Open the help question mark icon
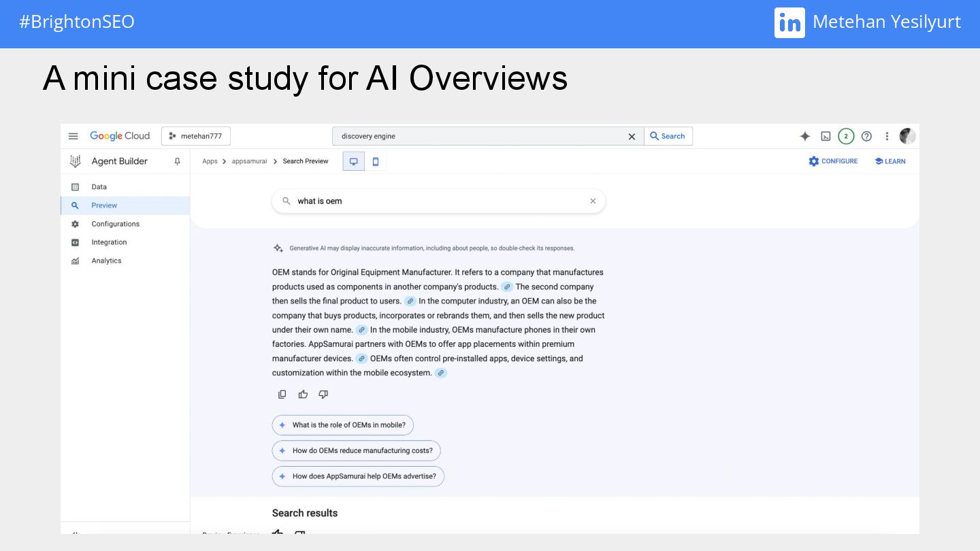980x551 pixels. coord(866,136)
